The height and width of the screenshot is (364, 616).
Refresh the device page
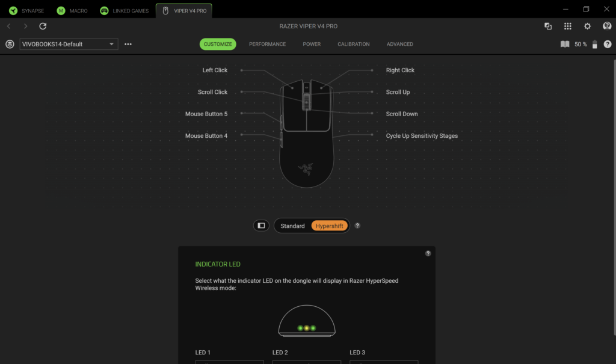click(43, 26)
